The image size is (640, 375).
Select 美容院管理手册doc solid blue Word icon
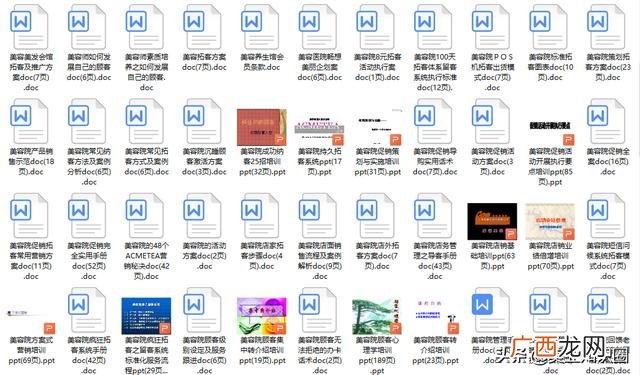tap(491, 311)
